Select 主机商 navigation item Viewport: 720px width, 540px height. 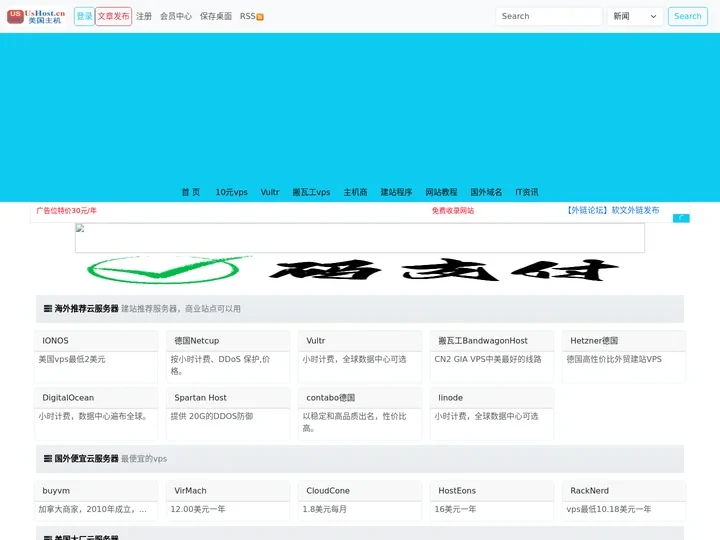coord(355,192)
